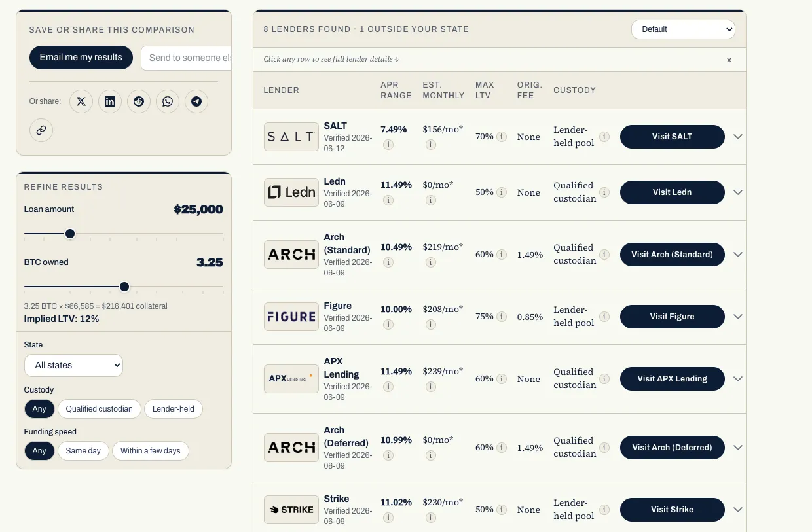Open Figure custody info icon

[x=604, y=317]
